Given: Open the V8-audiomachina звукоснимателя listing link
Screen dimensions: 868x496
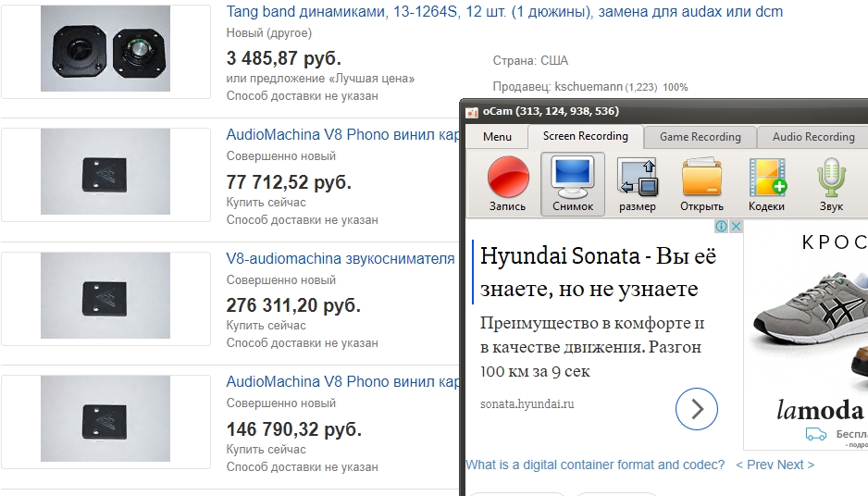Looking at the screenshot, I should [x=341, y=258].
